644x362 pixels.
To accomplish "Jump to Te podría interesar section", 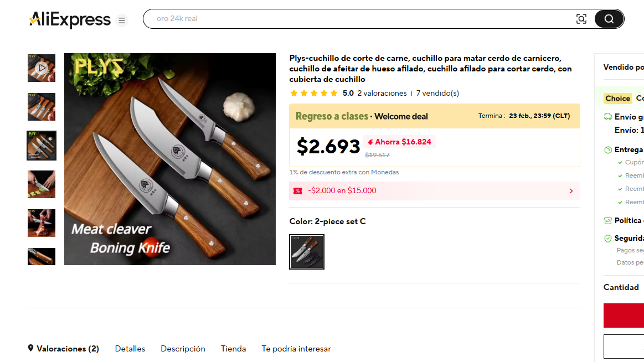I will [x=296, y=349].
